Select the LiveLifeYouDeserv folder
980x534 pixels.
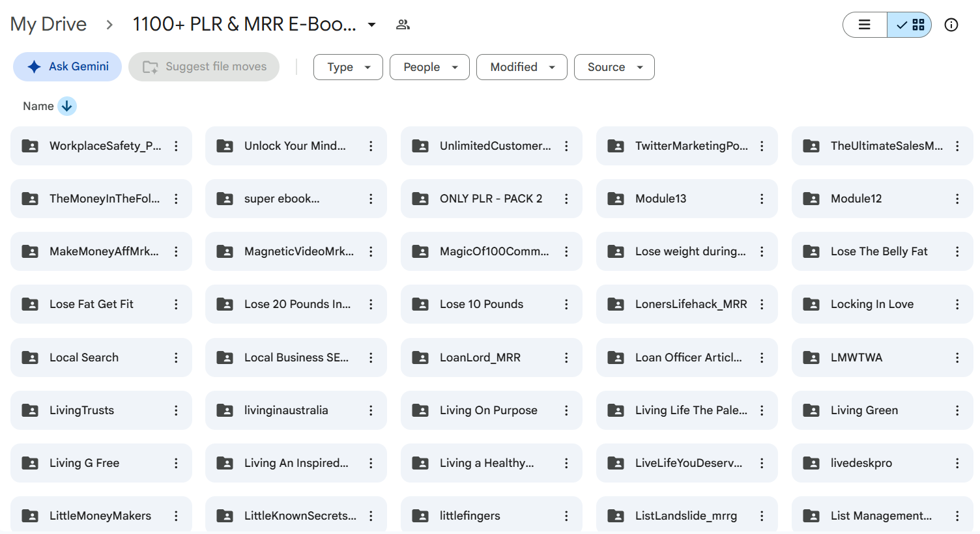point(687,463)
